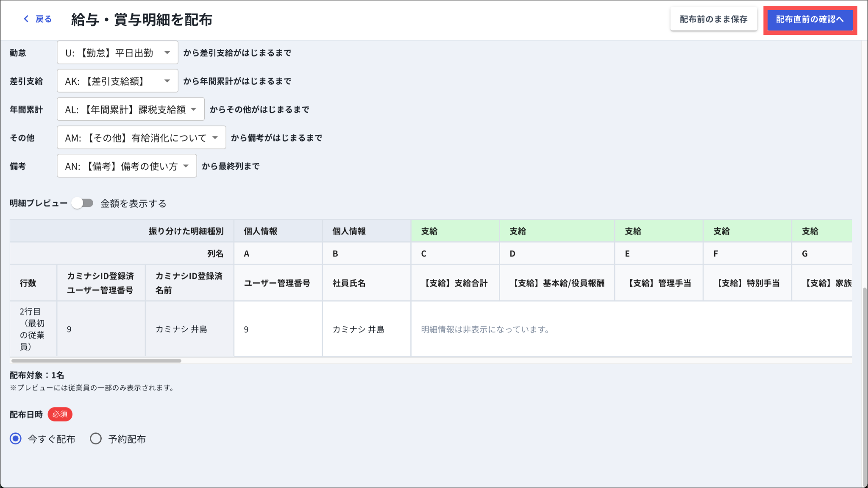This screenshot has width=868, height=488.
Task: Click 配布前のまま保存 button
Action: pos(713,19)
